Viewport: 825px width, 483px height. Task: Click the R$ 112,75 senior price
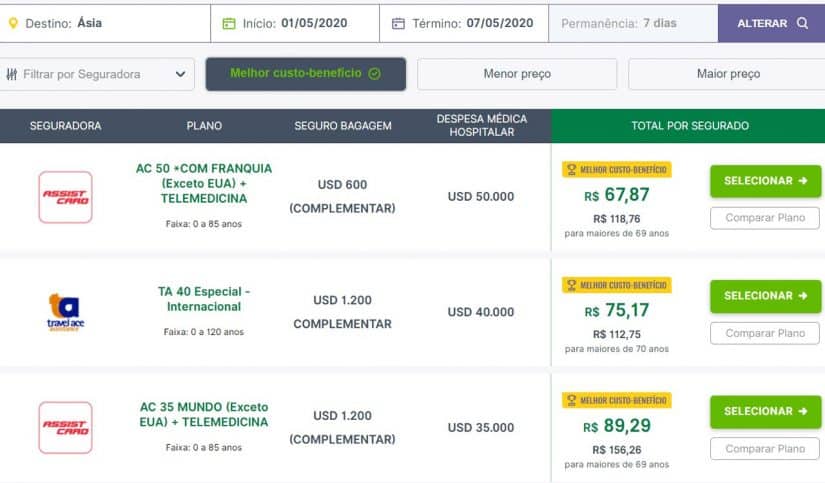617,335
